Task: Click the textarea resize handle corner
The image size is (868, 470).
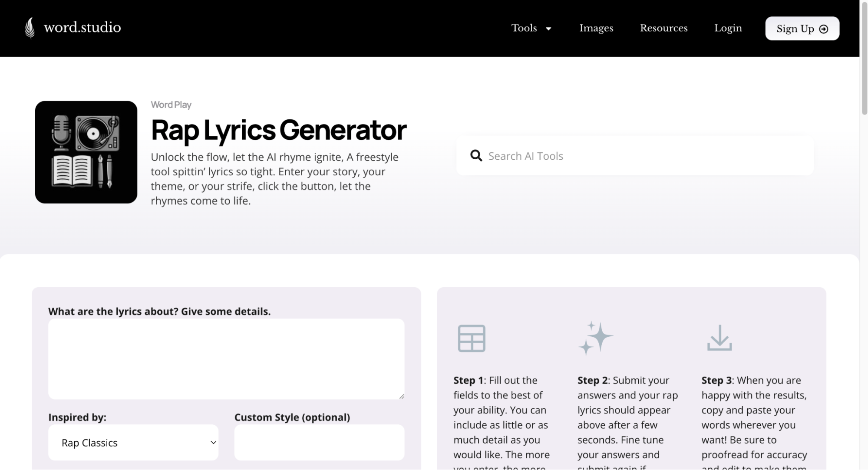Action: [x=402, y=396]
